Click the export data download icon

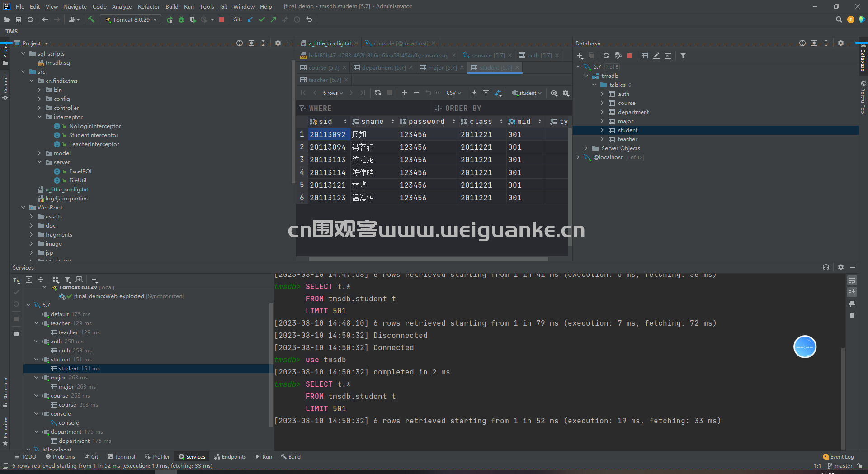click(474, 93)
